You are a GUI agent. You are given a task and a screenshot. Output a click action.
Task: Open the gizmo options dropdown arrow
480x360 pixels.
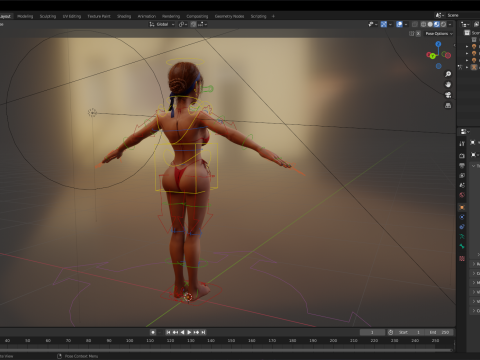(x=390, y=24)
